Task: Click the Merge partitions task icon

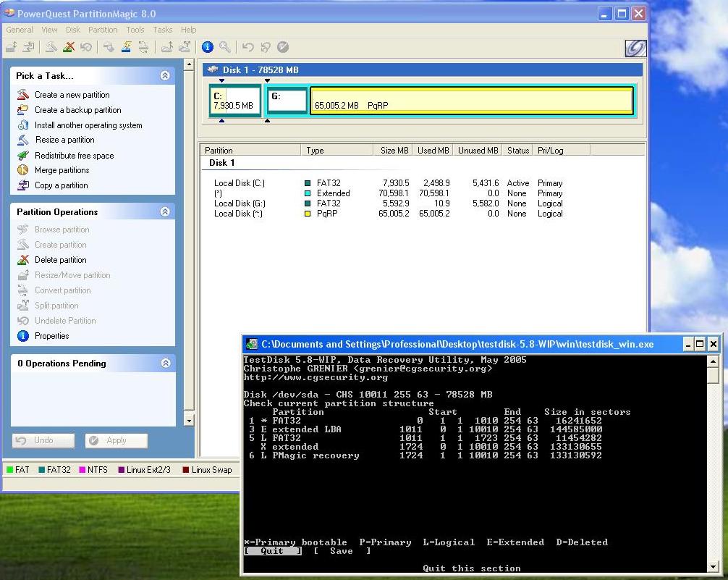Action: [x=22, y=170]
